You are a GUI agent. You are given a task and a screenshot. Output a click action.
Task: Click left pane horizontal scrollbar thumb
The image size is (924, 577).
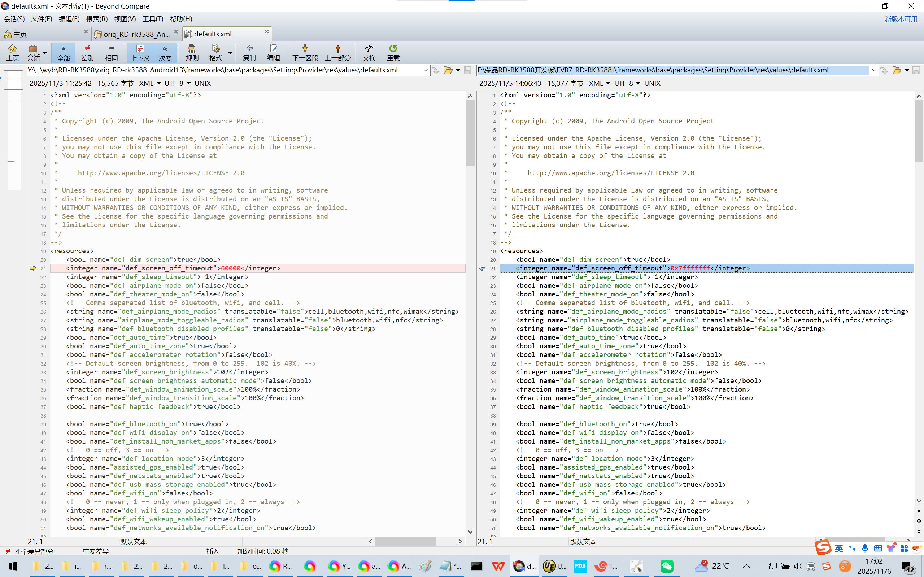(405, 541)
